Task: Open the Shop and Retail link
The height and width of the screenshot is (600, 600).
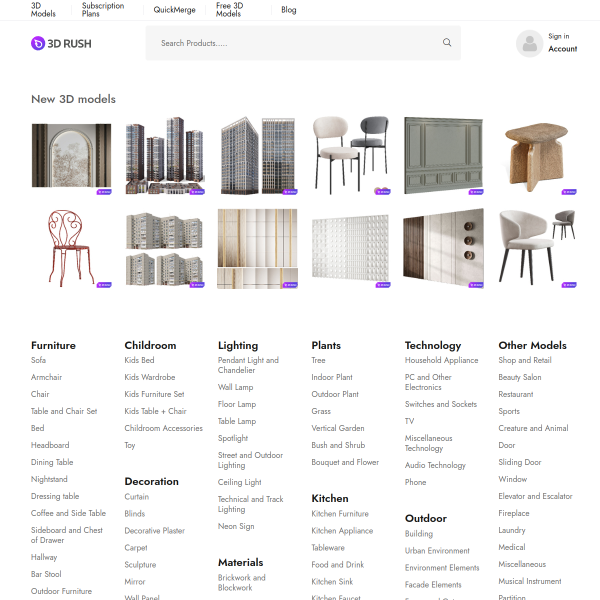Action: pos(525,360)
